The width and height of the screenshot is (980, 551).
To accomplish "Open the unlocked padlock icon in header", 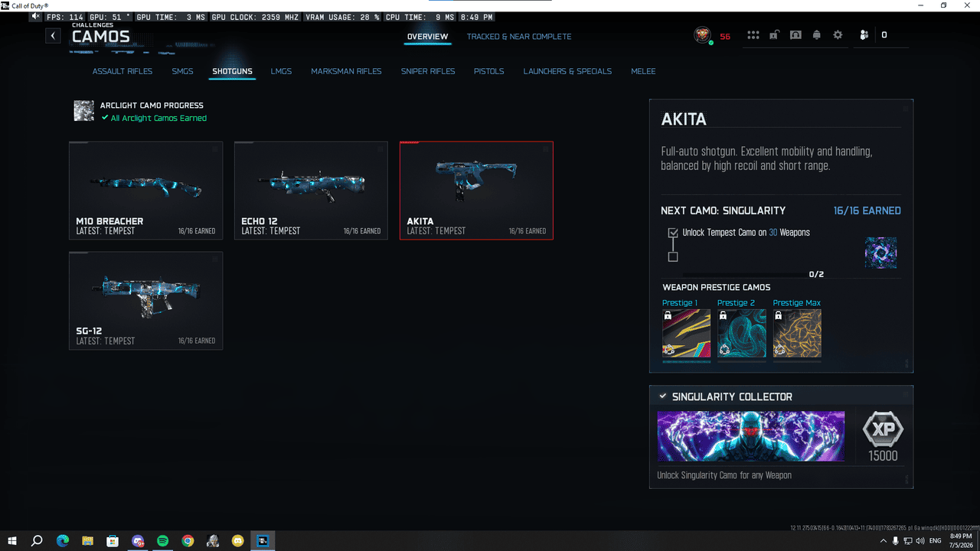I will 775,35.
